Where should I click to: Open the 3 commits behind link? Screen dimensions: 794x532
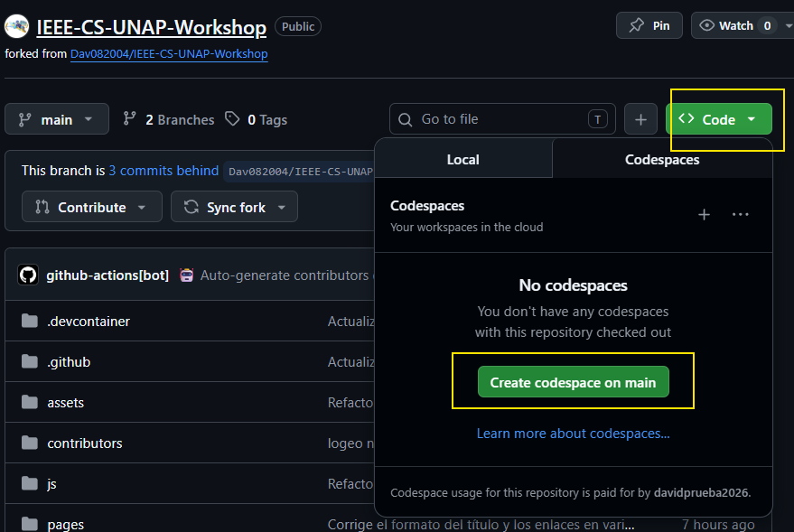point(163,171)
